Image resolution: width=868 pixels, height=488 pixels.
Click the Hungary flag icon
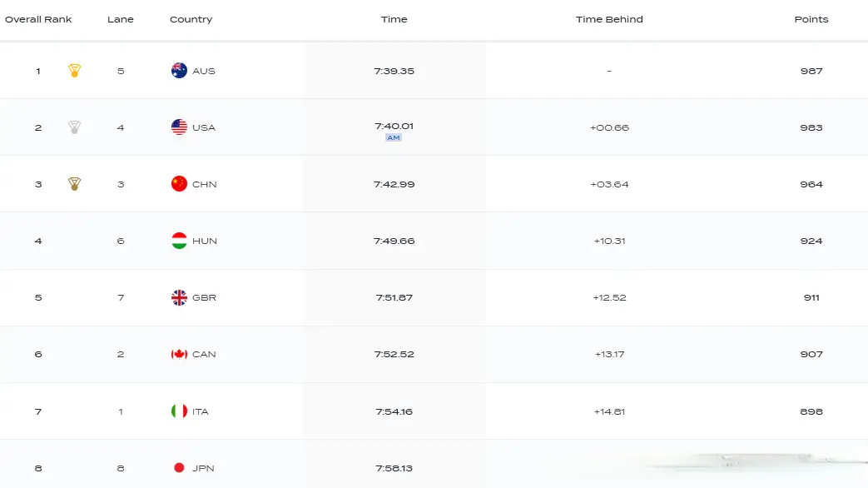coord(179,241)
